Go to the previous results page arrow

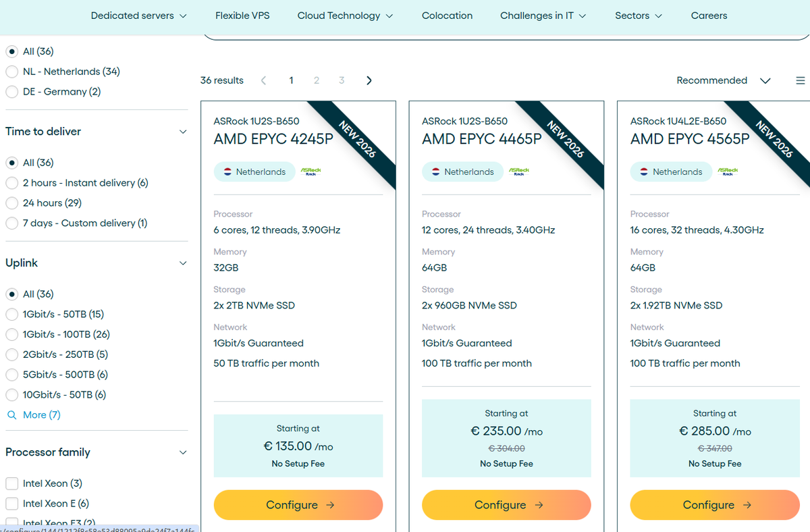coord(263,80)
